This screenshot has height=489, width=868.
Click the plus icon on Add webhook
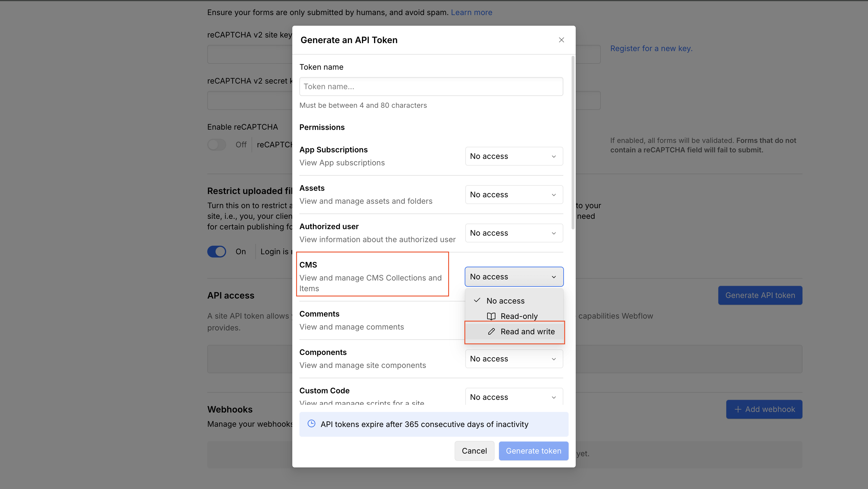pyautogui.click(x=738, y=409)
